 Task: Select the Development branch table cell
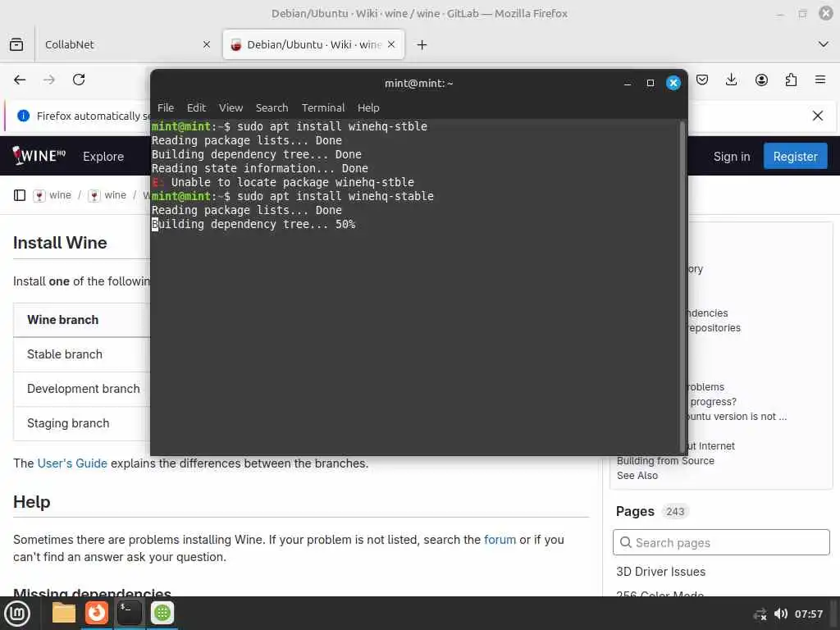(84, 389)
